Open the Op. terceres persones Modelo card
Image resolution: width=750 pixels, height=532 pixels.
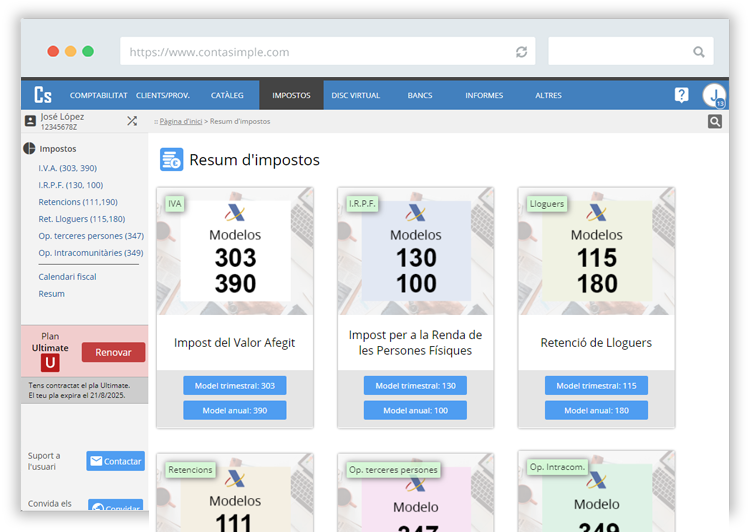[x=416, y=493]
